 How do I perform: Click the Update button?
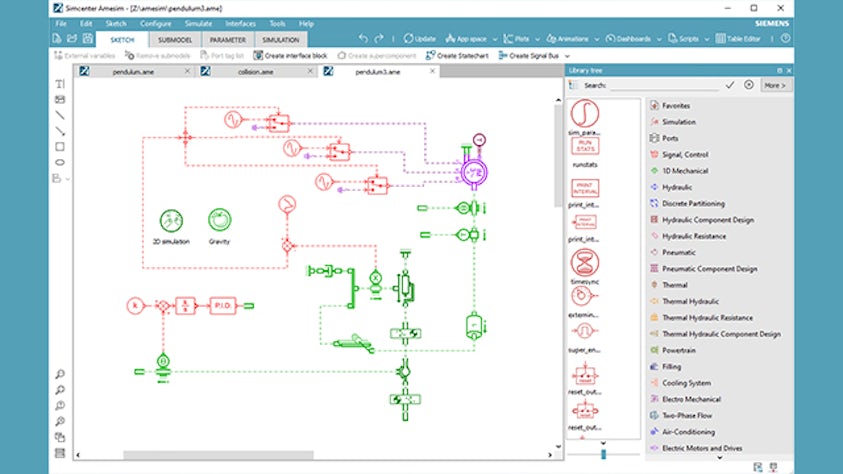(419, 39)
